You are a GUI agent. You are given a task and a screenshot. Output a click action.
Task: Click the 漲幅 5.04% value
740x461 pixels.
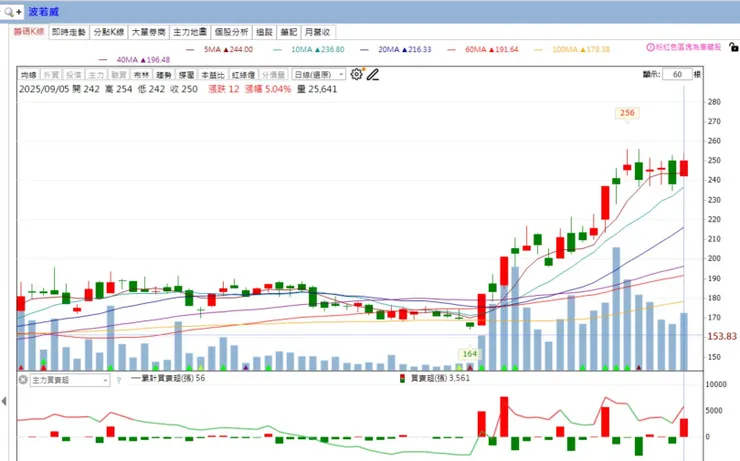(x=268, y=89)
